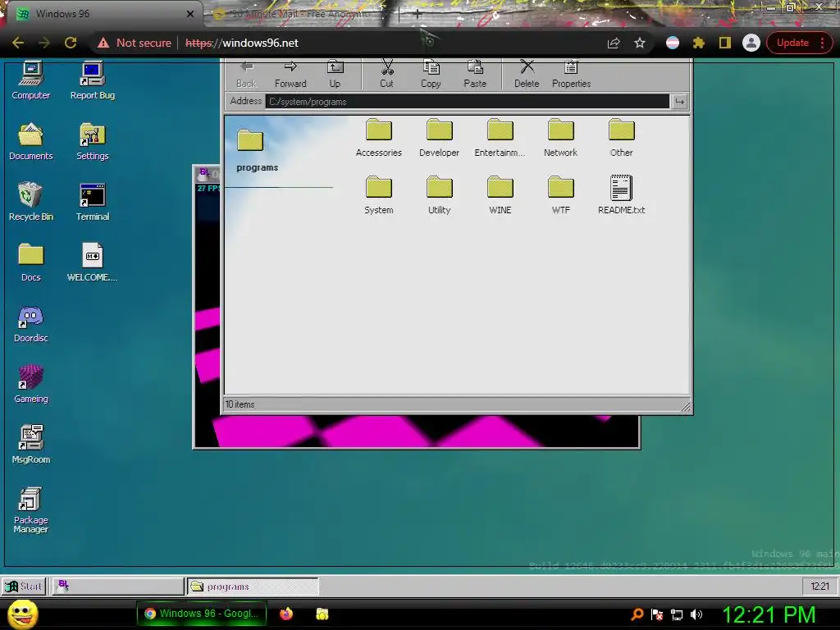Open the host taskbar file manager
The image size is (840, 630).
pyautogui.click(x=322, y=614)
